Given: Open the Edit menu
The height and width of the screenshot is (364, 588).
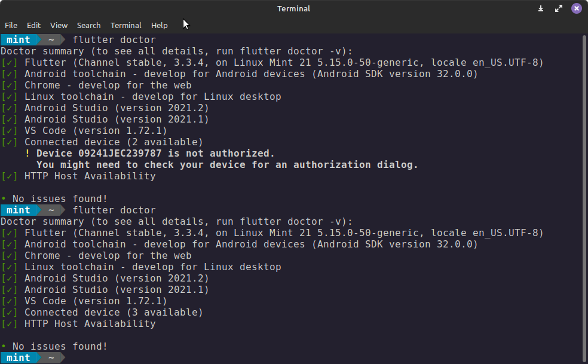Looking at the screenshot, I should [x=33, y=26].
